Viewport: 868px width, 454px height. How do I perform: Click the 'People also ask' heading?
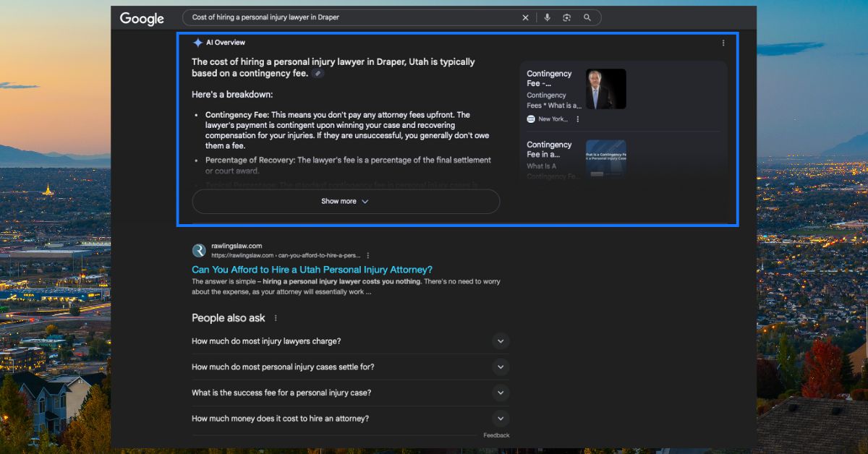click(229, 318)
